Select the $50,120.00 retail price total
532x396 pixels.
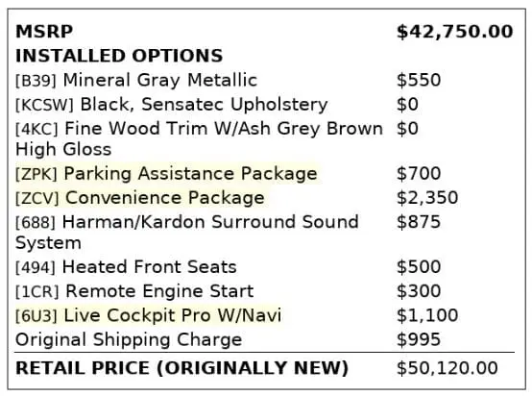tap(447, 368)
